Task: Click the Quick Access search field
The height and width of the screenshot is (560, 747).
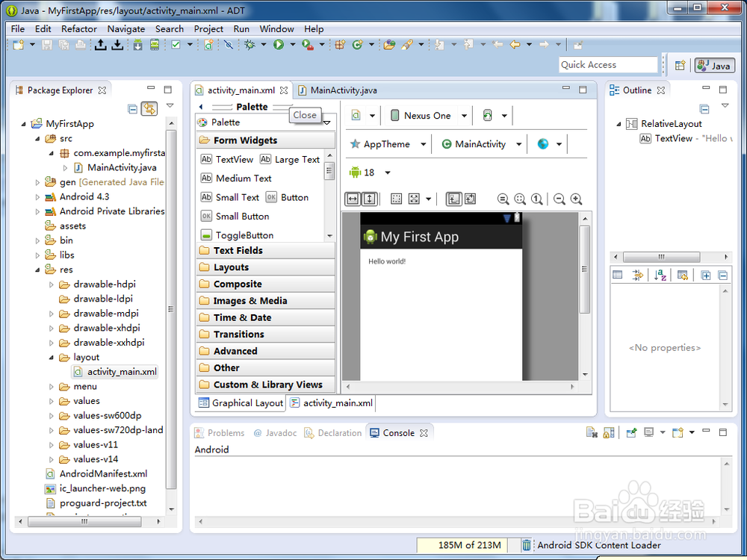Action: (608, 65)
